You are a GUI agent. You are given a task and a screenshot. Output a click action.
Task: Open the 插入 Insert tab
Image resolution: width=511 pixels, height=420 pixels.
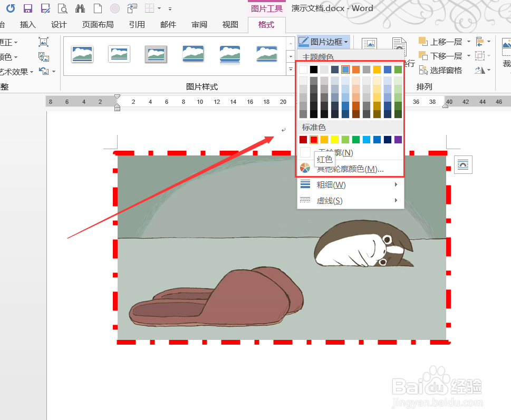[x=28, y=25]
